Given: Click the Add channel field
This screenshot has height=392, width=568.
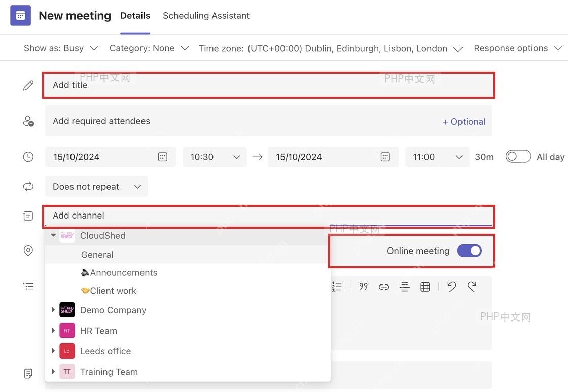Looking at the screenshot, I should coord(269,216).
